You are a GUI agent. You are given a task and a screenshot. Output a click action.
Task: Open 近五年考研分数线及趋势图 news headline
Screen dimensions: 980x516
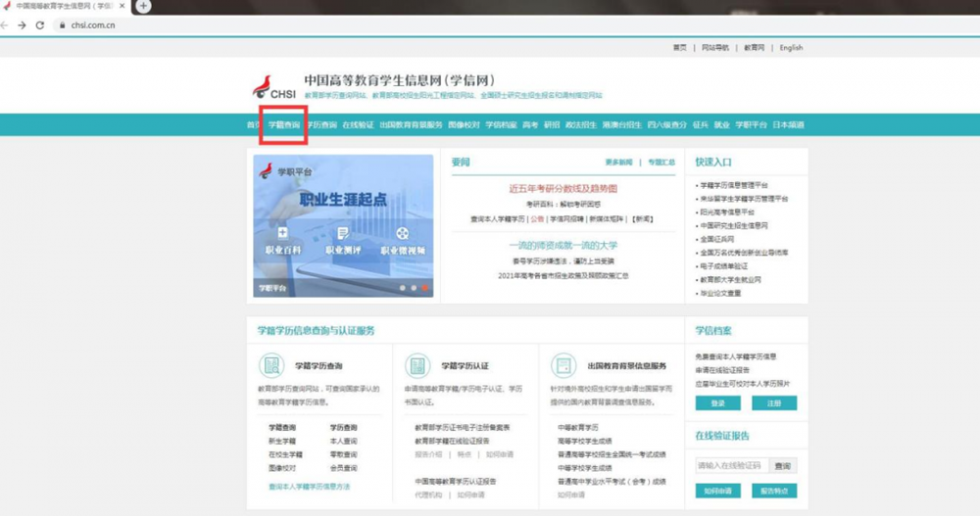coord(563,188)
